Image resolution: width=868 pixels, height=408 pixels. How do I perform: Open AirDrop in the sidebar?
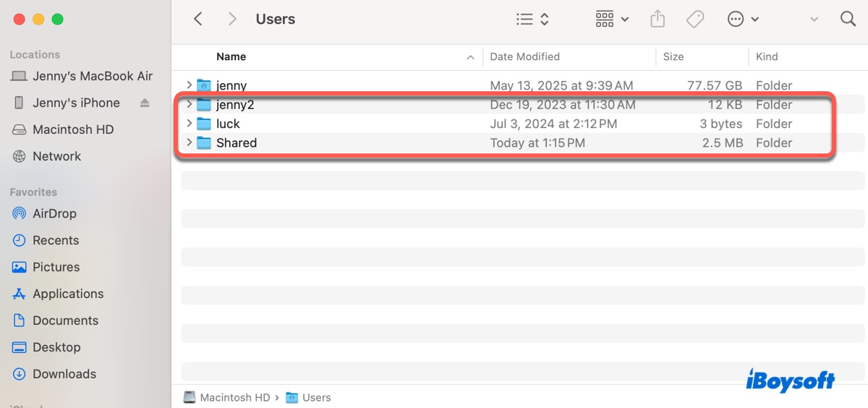click(x=54, y=213)
